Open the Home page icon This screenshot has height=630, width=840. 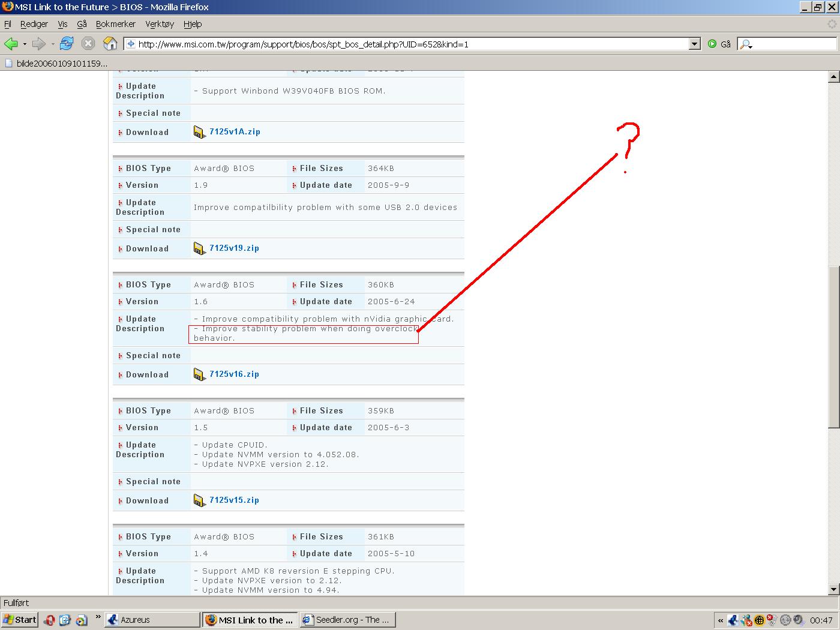110,44
